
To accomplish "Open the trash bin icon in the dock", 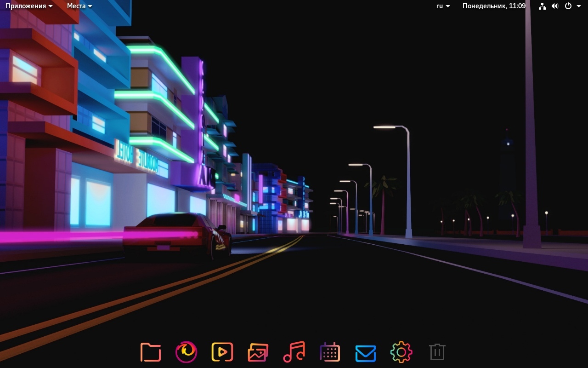I will [437, 352].
